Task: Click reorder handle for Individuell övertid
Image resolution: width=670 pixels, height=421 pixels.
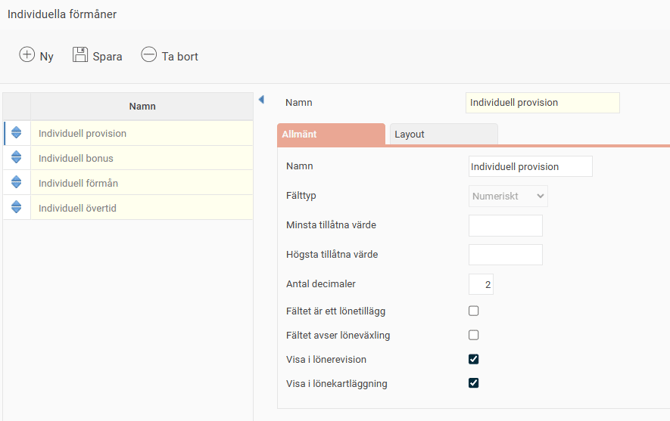Action: (x=16, y=207)
